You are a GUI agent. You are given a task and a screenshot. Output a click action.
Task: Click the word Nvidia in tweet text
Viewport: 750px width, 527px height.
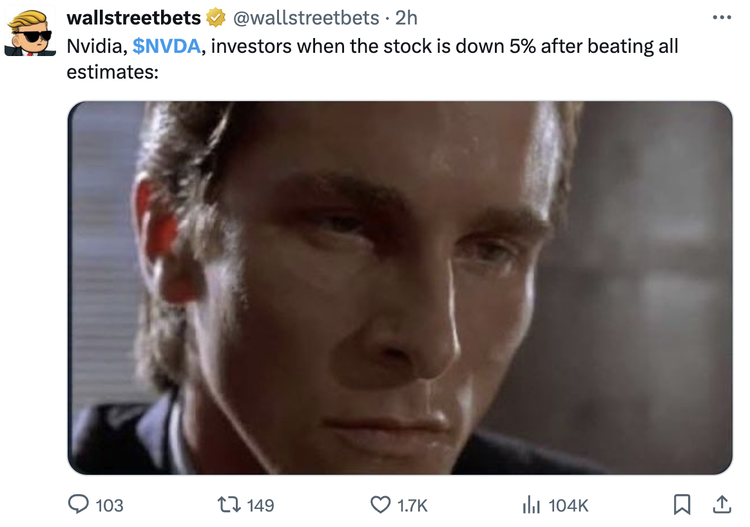pos(97,46)
